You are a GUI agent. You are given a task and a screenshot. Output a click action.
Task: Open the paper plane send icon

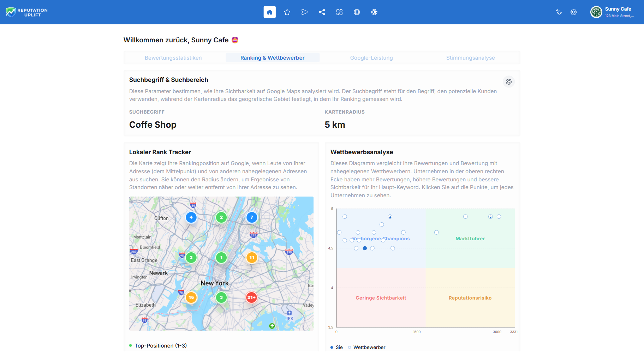point(304,12)
